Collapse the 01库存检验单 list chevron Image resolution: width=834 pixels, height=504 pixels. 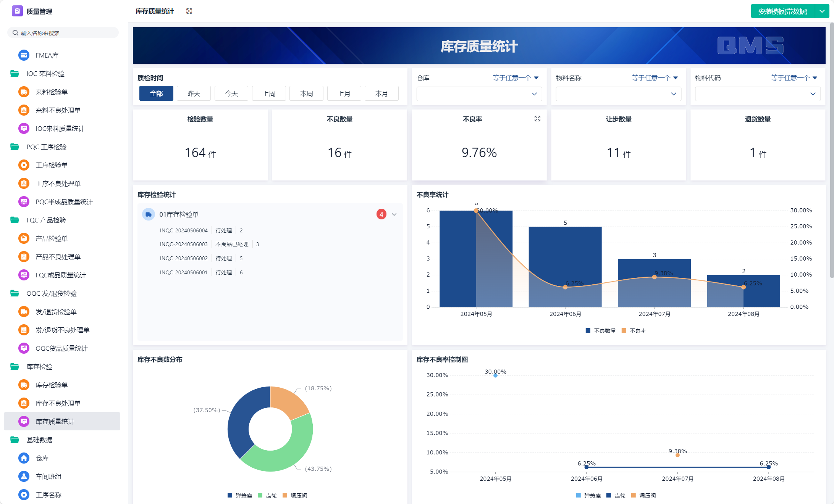coord(394,214)
